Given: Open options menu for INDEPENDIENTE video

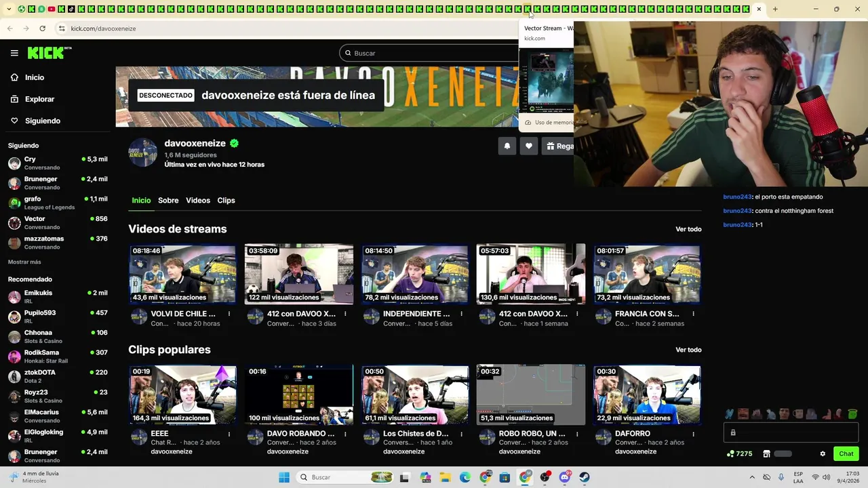Looking at the screenshot, I should tap(461, 314).
